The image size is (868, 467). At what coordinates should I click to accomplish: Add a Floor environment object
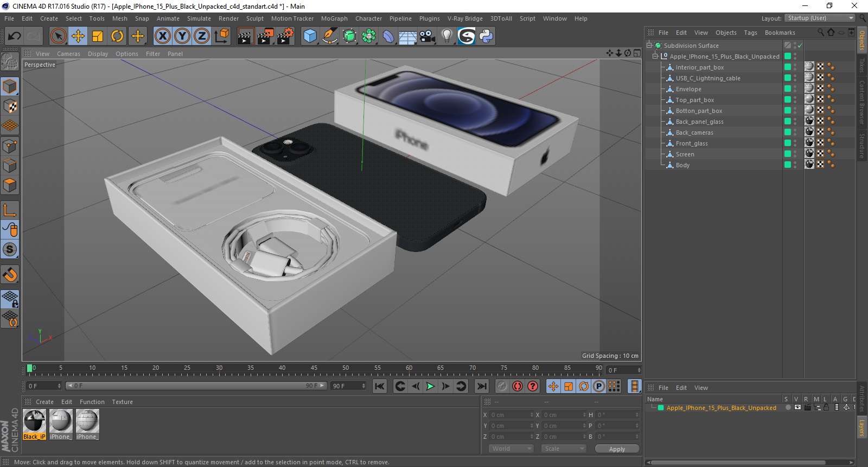(x=407, y=36)
